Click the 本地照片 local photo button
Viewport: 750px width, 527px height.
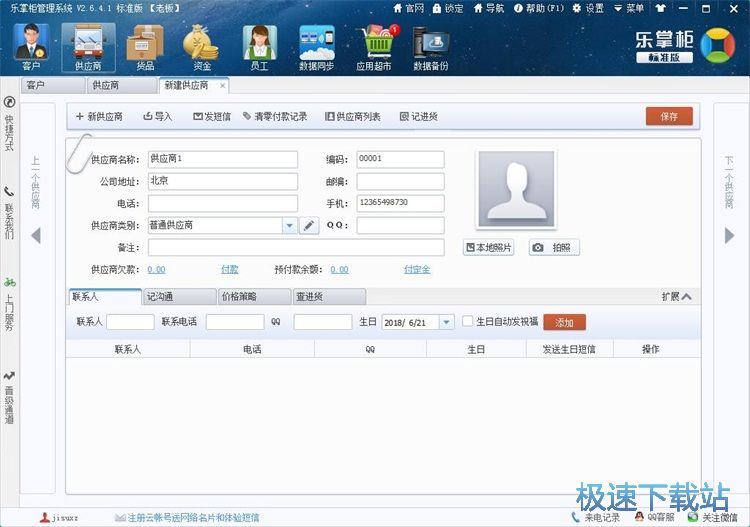point(488,247)
